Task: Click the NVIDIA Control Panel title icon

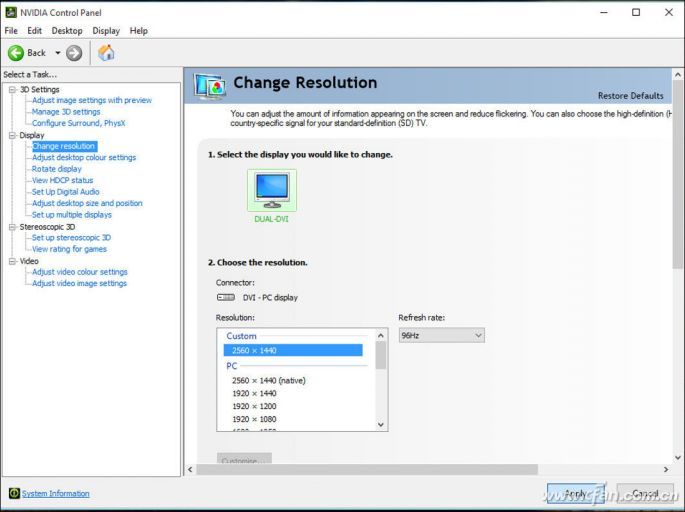Action: (10, 12)
